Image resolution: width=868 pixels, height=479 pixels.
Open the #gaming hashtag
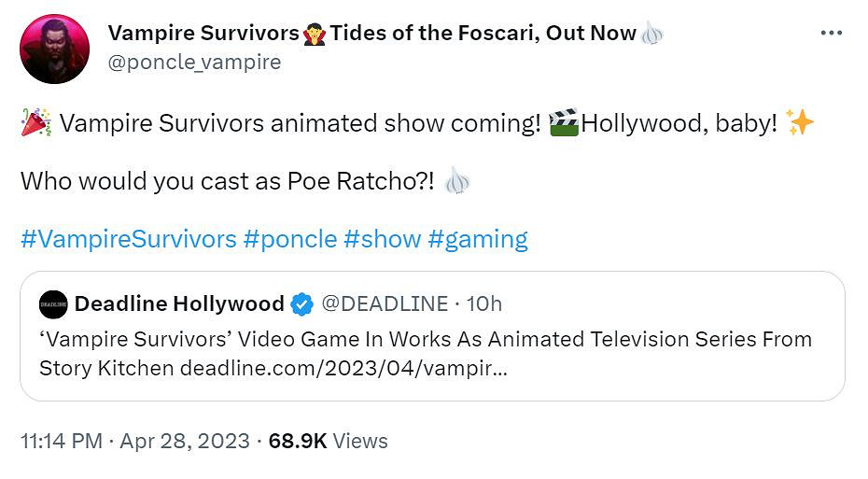(x=478, y=239)
